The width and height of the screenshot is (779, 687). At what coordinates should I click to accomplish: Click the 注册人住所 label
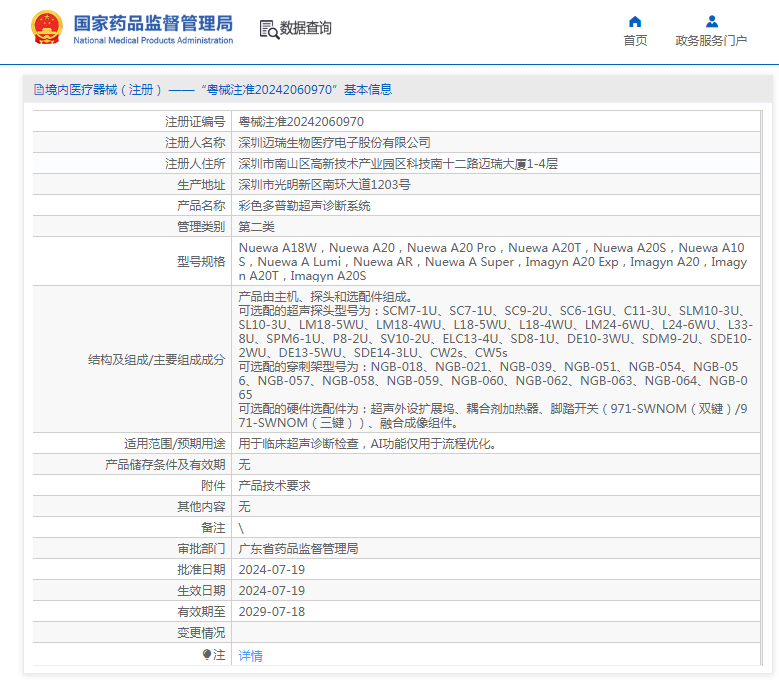coord(195,163)
